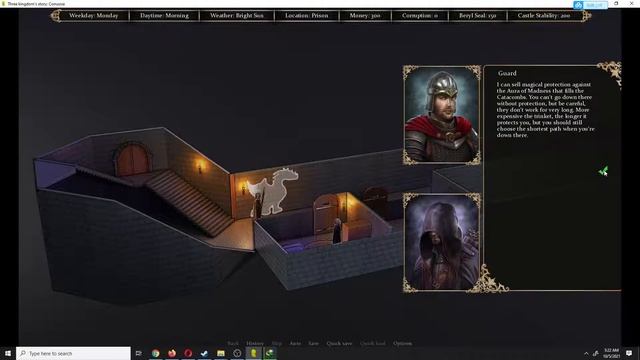Screen dimensions: 640x360
Task: Click the cloaked character in the prison cell
Action: (x=337, y=231)
